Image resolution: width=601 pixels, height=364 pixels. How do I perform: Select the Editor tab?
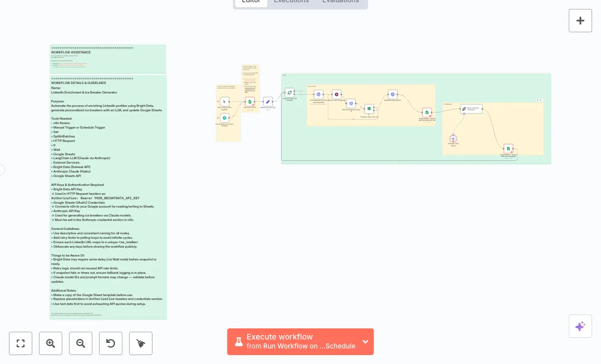(x=251, y=2)
